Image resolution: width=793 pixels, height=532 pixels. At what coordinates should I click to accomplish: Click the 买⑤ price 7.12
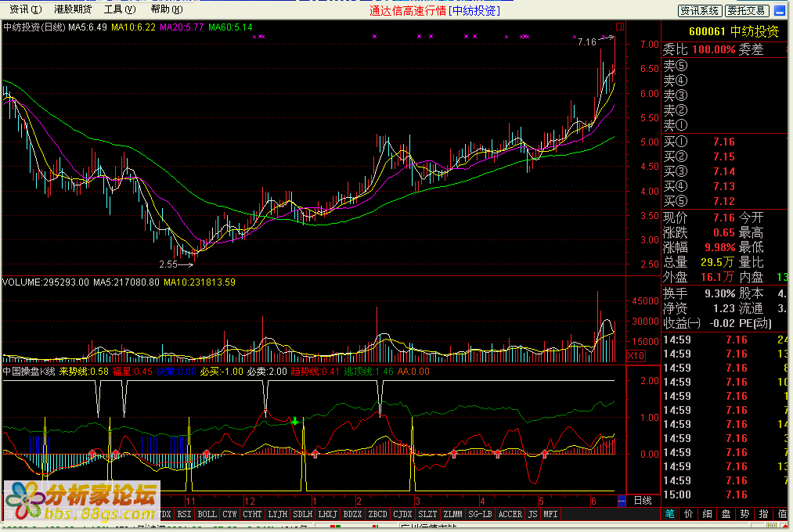tap(723, 201)
